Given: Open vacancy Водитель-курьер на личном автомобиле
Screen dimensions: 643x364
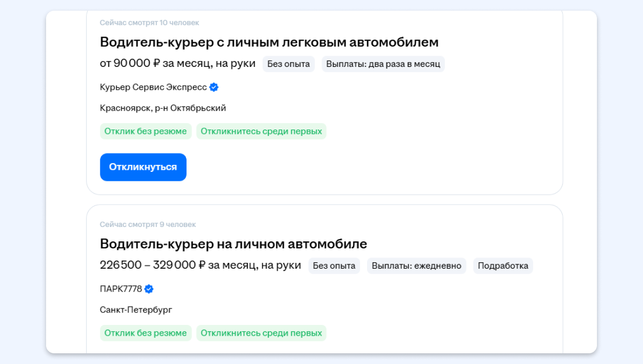Looking at the screenshot, I should tap(233, 244).
